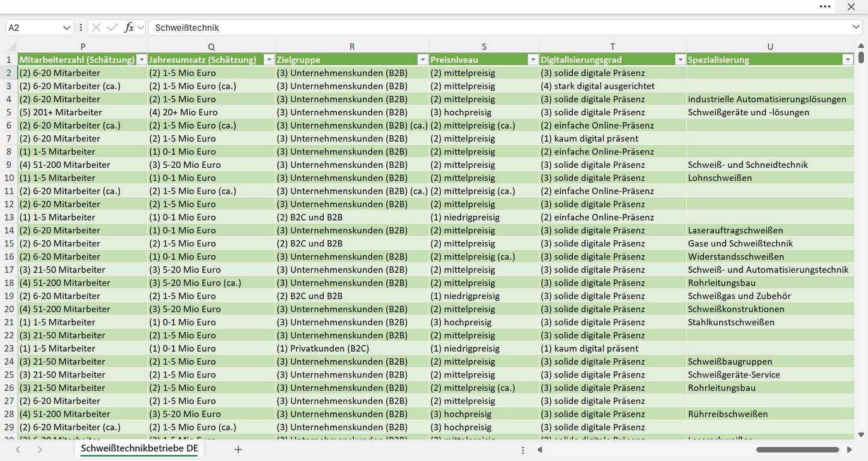Click the insert function fx icon
The height and width of the screenshot is (461, 868).
129,28
